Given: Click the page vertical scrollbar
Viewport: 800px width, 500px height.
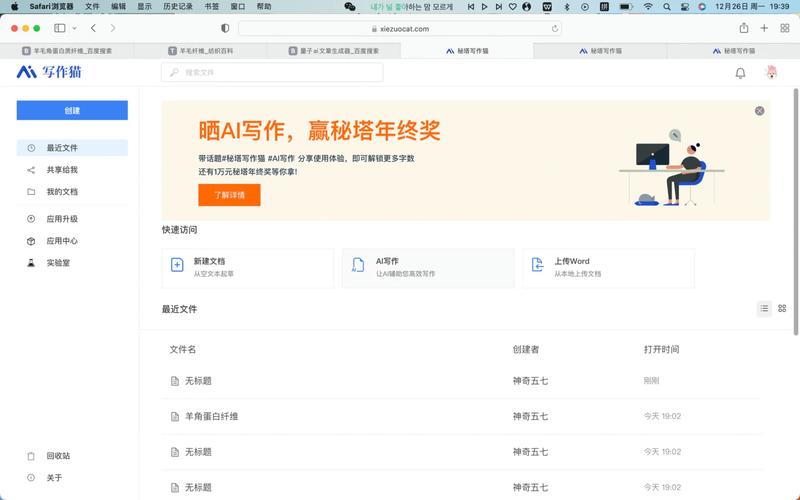Looking at the screenshot, I should (795, 212).
